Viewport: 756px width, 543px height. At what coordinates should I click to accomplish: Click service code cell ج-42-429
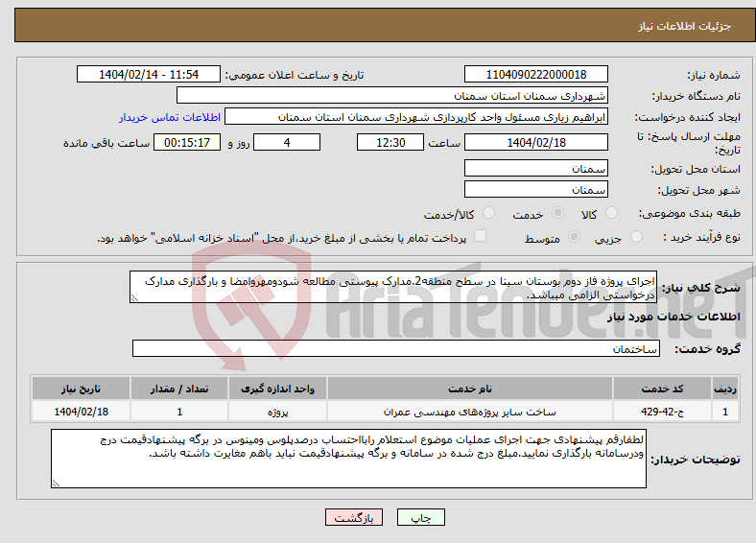663,412
